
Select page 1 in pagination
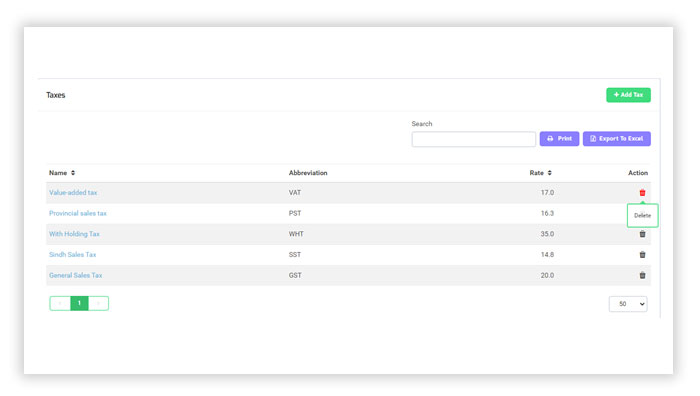click(x=79, y=303)
